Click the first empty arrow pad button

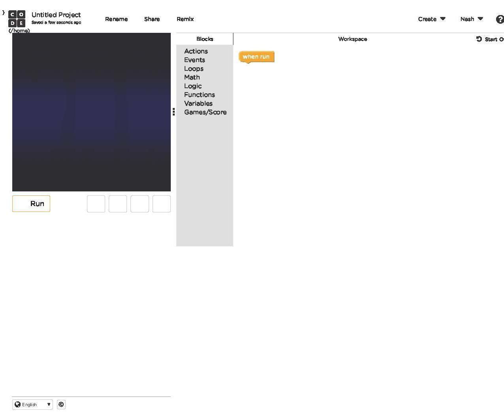pos(96,204)
